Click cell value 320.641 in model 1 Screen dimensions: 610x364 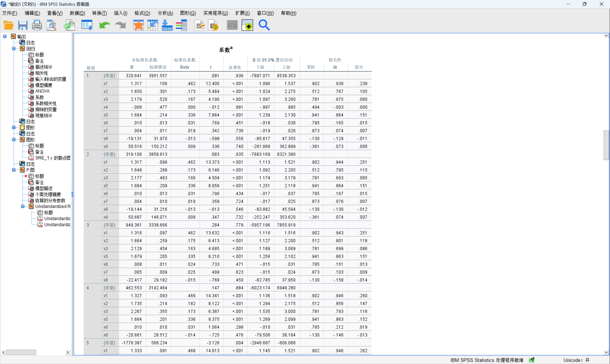pyautogui.click(x=134, y=75)
